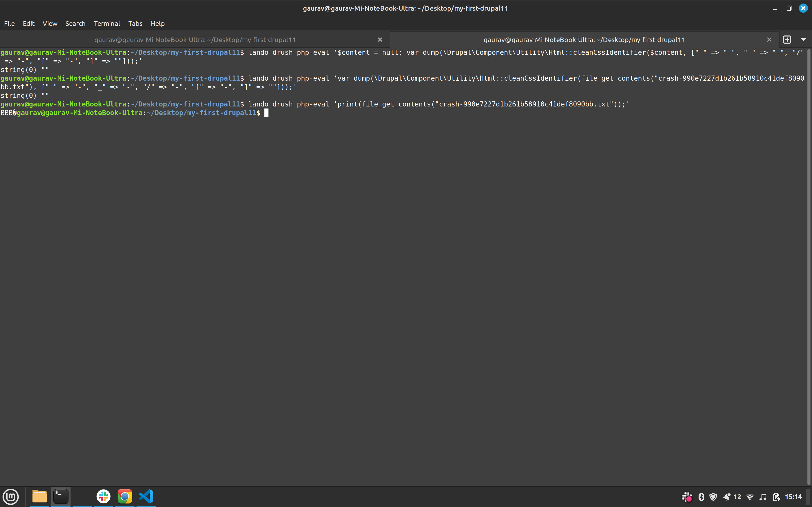Launch Slack from the taskbar
Image resolution: width=812 pixels, height=507 pixels.
tap(103, 497)
